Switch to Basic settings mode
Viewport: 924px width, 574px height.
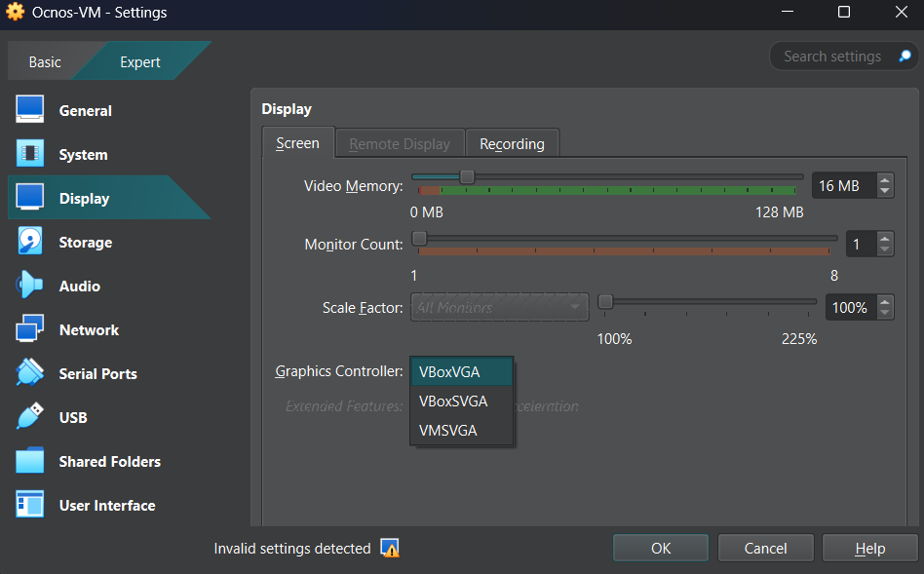tap(45, 61)
